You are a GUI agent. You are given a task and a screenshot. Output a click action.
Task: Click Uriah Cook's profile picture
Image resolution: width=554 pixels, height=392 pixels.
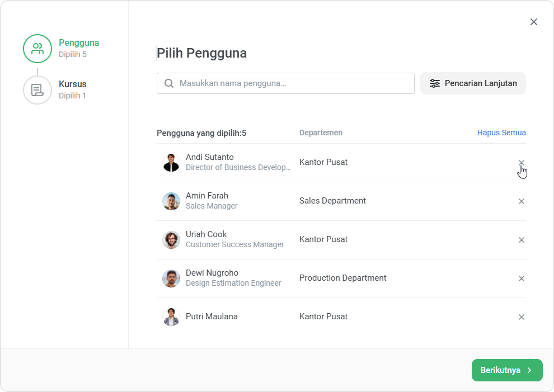171,240
